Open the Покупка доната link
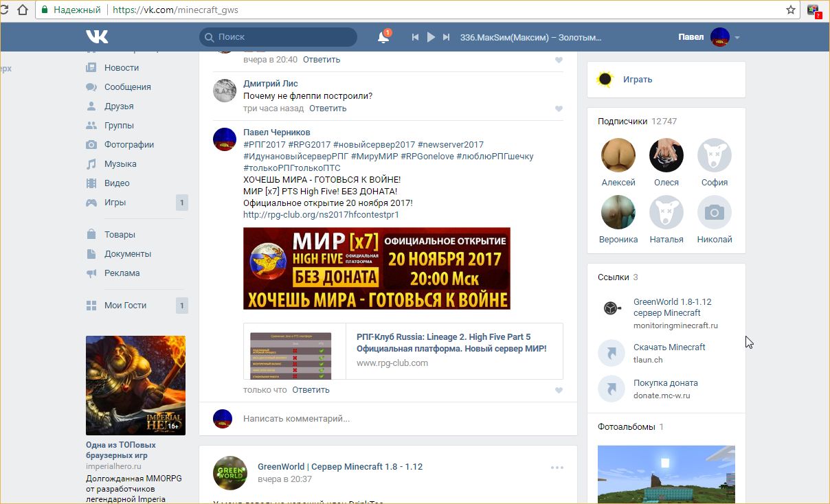This screenshot has height=504, width=830. 665,383
